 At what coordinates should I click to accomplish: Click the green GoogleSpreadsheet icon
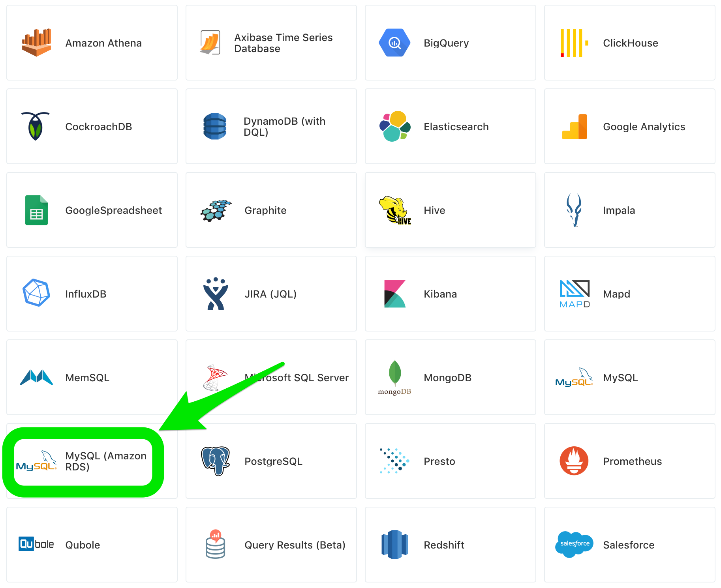pos(36,210)
